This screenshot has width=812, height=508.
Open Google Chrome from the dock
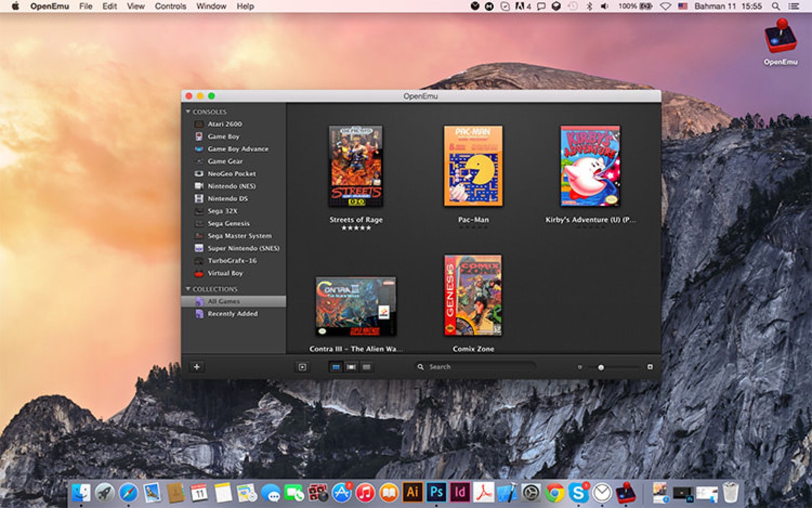[x=554, y=493]
